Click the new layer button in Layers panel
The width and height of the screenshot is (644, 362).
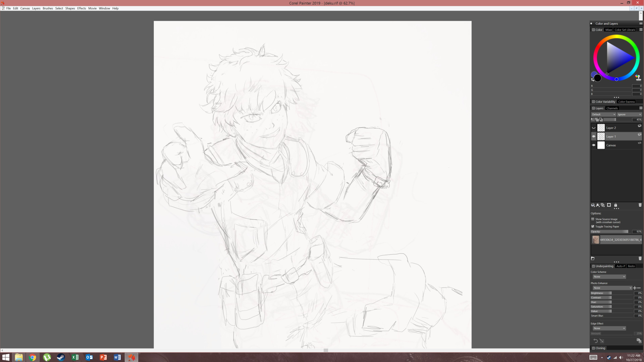(x=593, y=205)
